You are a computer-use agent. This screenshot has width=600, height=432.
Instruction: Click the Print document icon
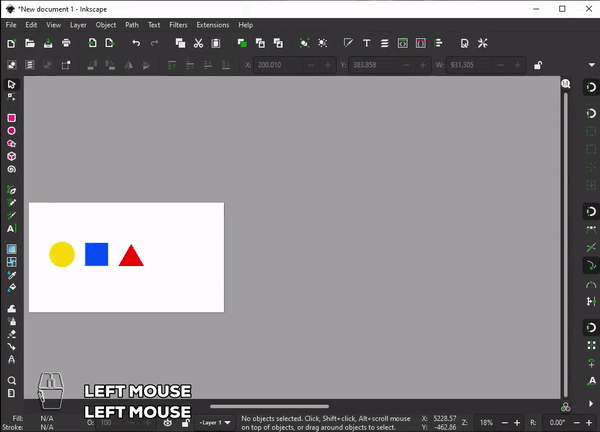(66, 43)
